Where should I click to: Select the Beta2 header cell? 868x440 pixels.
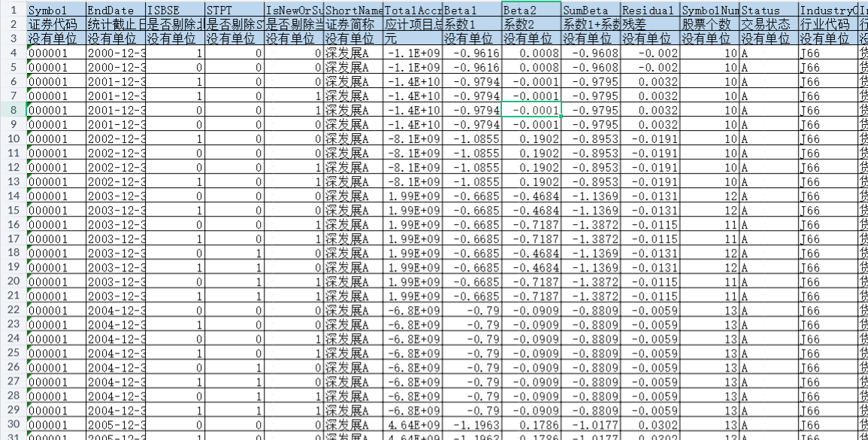pos(531,11)
